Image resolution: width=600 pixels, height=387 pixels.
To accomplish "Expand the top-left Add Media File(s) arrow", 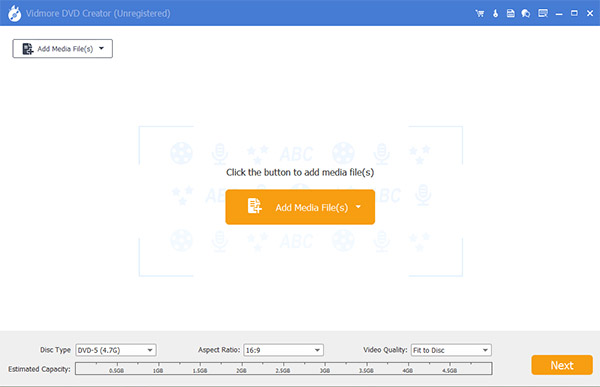I will [101, 48].
